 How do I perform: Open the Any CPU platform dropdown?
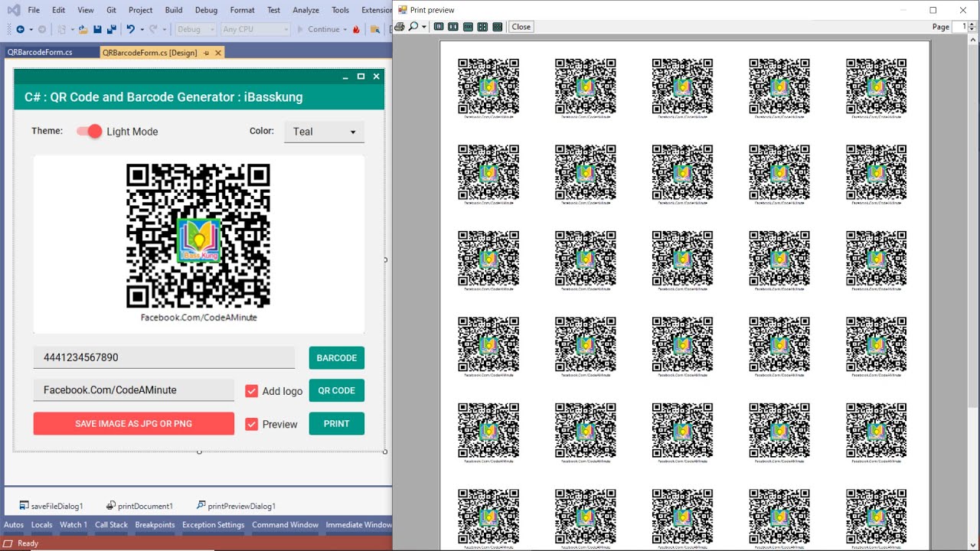pos(256,29)
